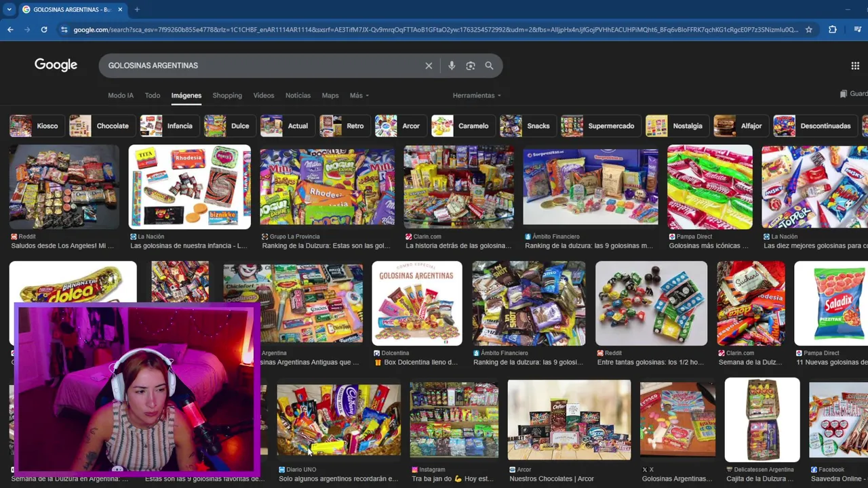
Task: Open 'Golosinas Argentinas...' X post link
Action: click(677, 479)
